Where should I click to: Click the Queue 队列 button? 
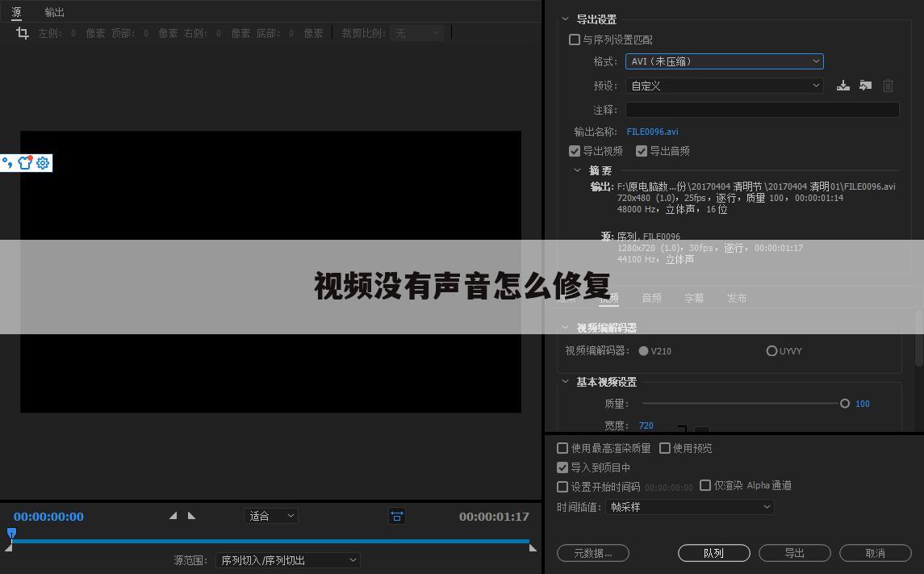point(713,553)
